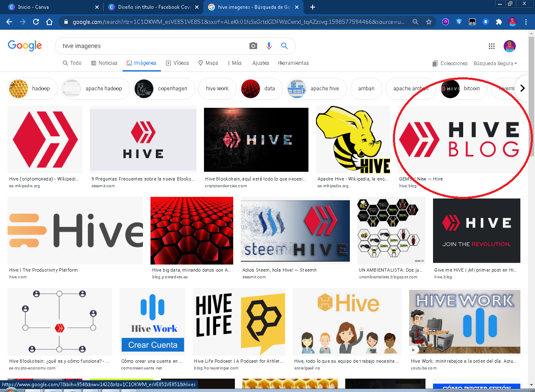Open the Vídeos results tab
Image resolution: width=535 pixels, height=392 pixels.
177,63
